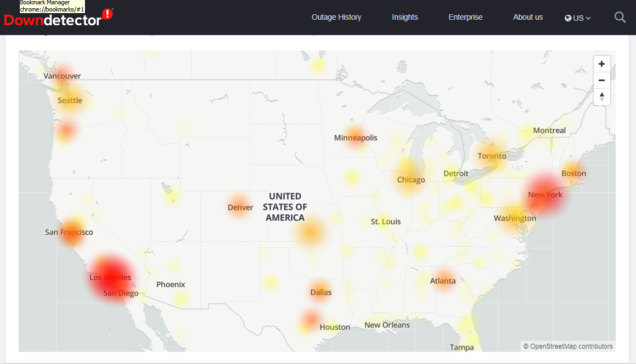636x364 pixels.
Task: Click the Downdetector logo
Action: (x=58, y=19)
